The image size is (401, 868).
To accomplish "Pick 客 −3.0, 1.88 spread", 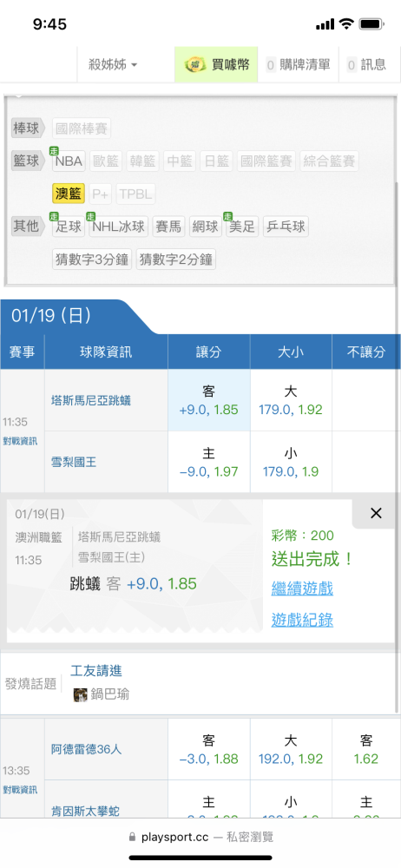I will [209, 750].
